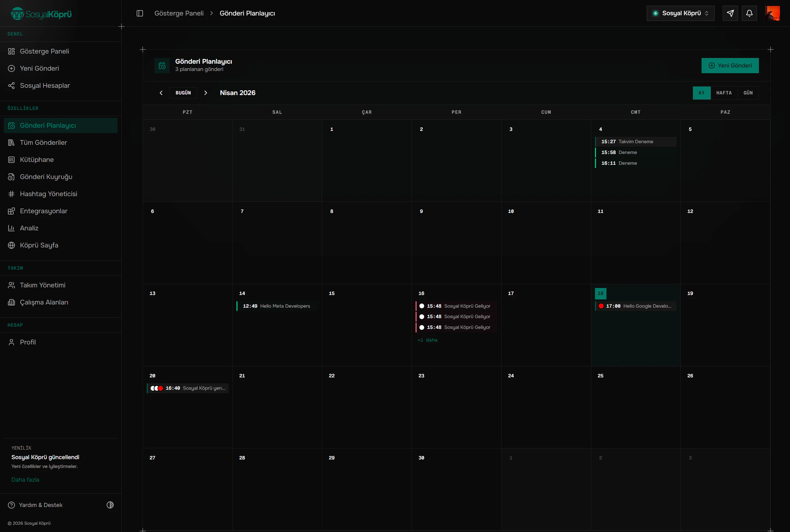The height and width of the screenshot is (532, 790).
Task: Select day 30 of April
Action: (421, 458)
